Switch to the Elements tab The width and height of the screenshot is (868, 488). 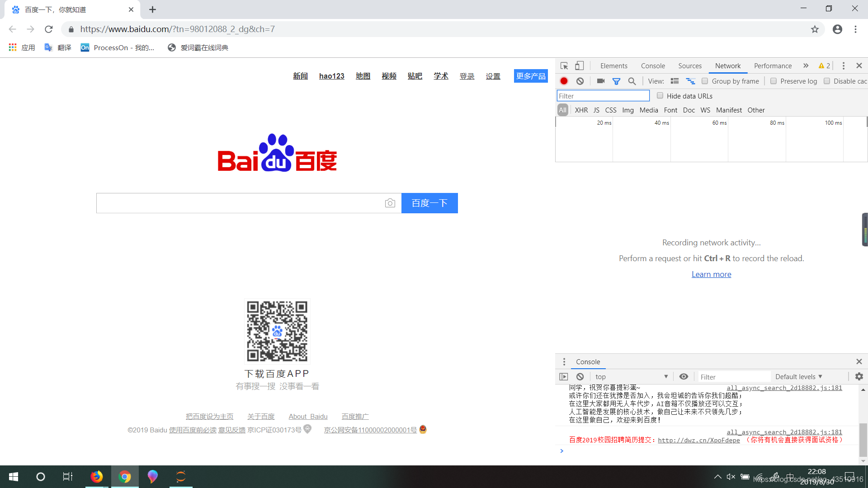[x=613, y=66]
